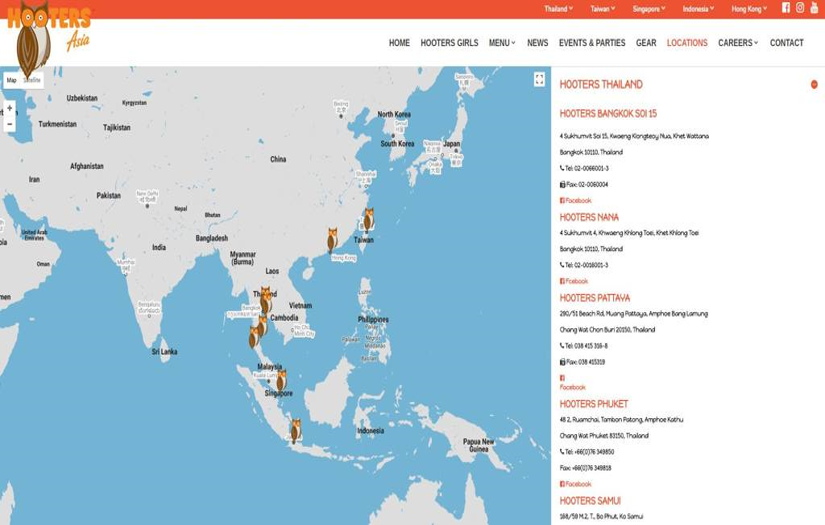Viewport: 825px width, 525px height.
Task: Expand the Taiwan country dropdown
Action: pyautogui.click(x=602, y=8)
